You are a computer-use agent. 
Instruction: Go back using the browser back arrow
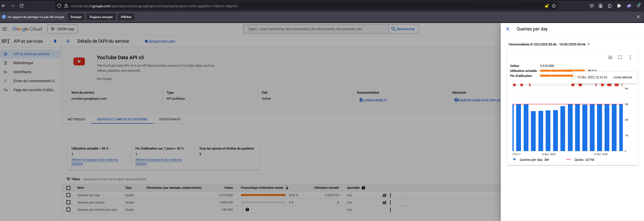(x=3, y=6)
